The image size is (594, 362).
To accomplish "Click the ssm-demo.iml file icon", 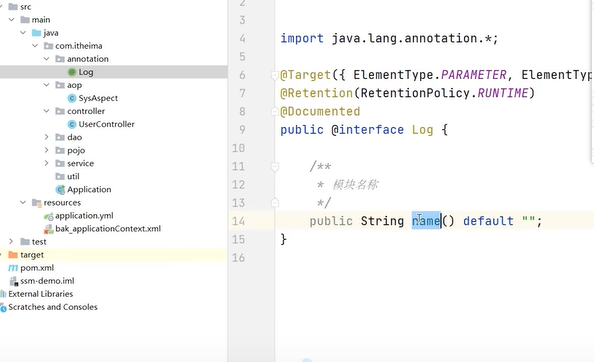I will coord(14,281).
